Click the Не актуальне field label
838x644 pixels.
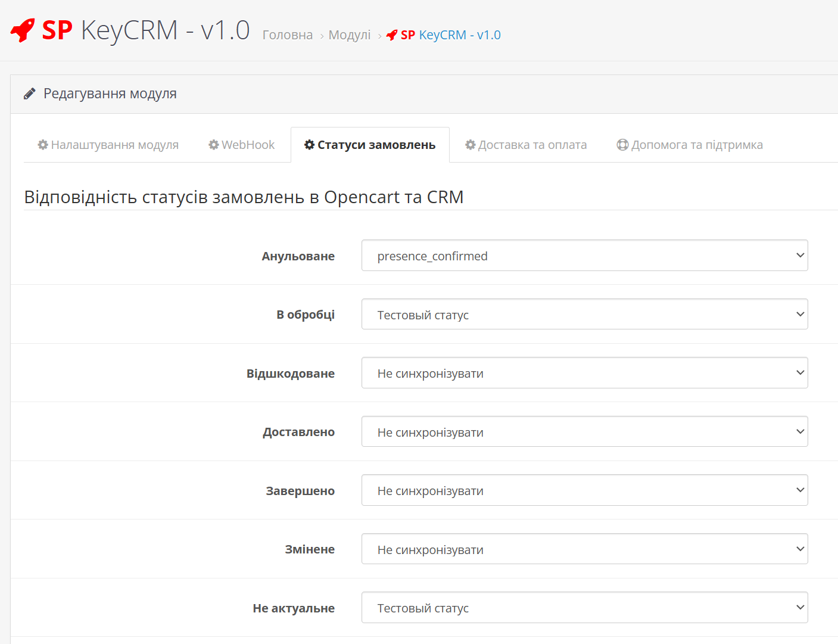[294, 608]
